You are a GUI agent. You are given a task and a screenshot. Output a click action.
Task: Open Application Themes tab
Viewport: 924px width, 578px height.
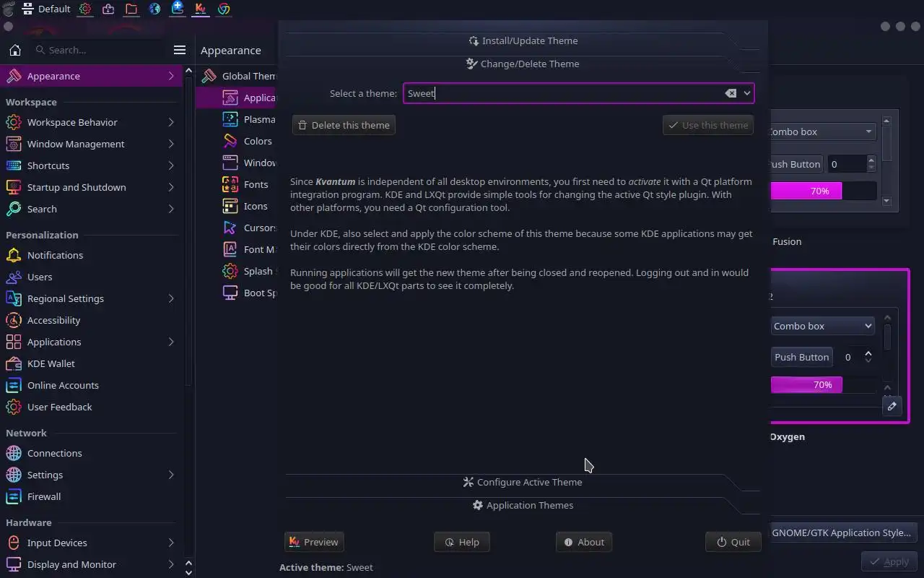(523, 505)
